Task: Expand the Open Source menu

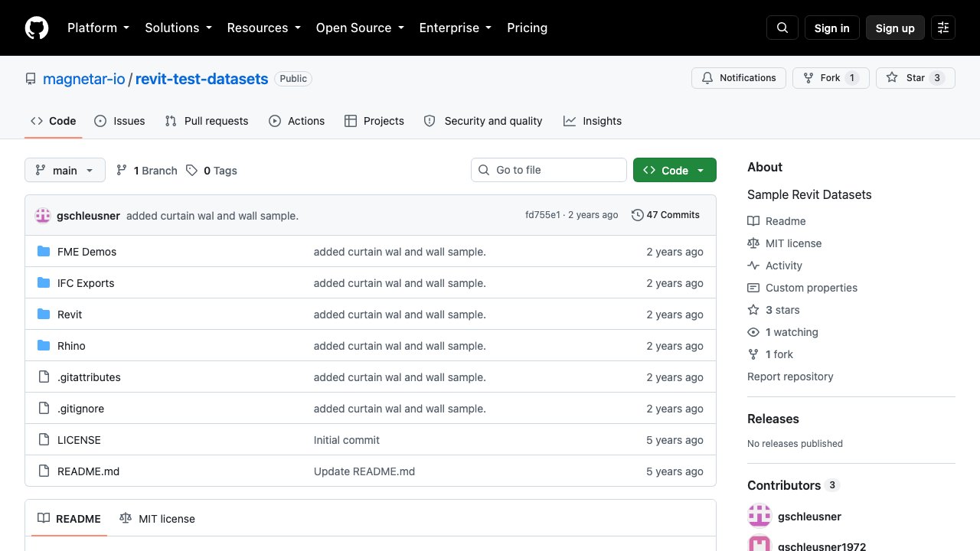Action: [360, 28]
